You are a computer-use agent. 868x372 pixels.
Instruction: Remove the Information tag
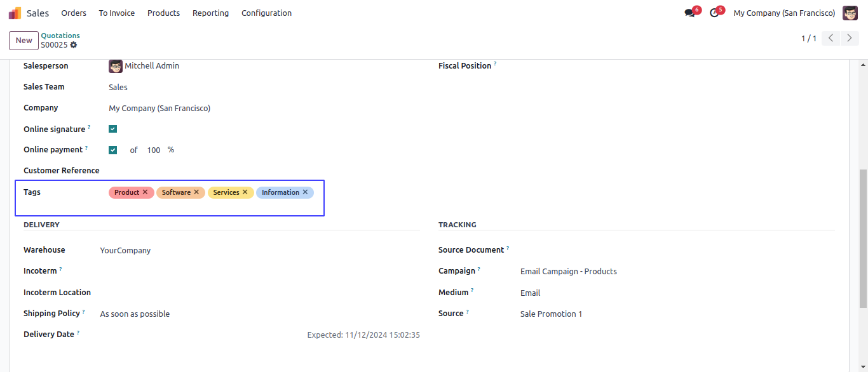[x=305, y=192]
